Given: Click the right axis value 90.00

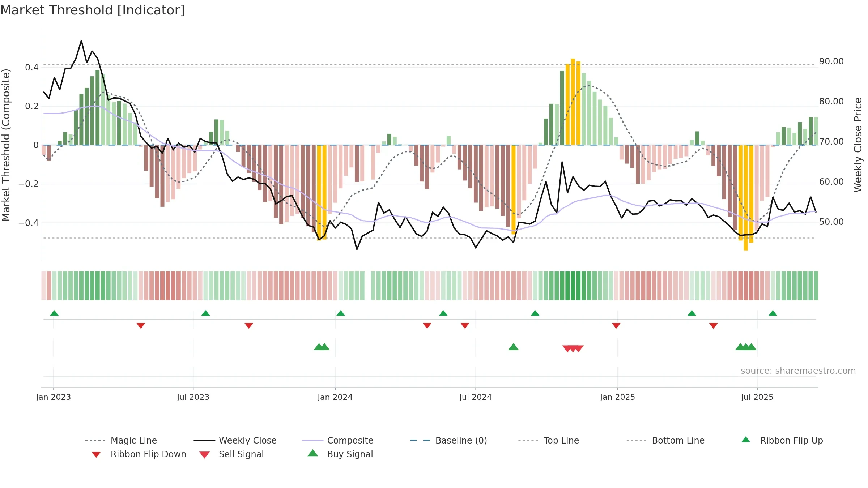Looking at the screenshot, I should pyautogui.click(x=831, y=61).
